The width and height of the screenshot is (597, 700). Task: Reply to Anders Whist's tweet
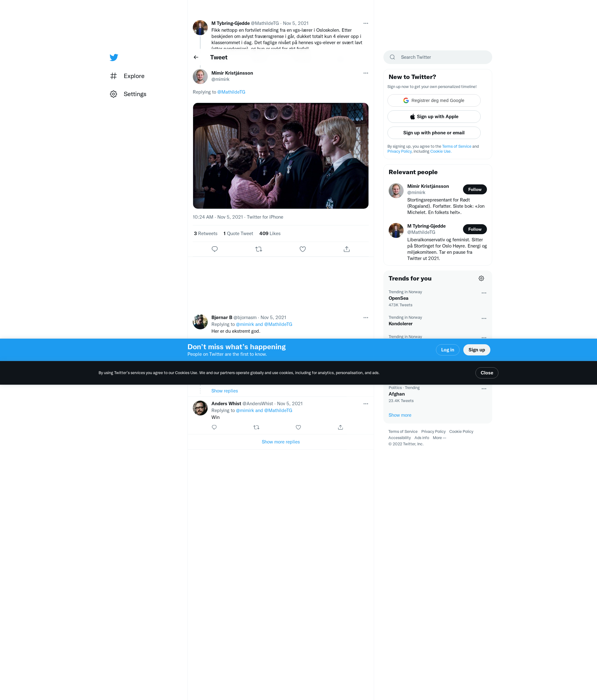point(214,427)
